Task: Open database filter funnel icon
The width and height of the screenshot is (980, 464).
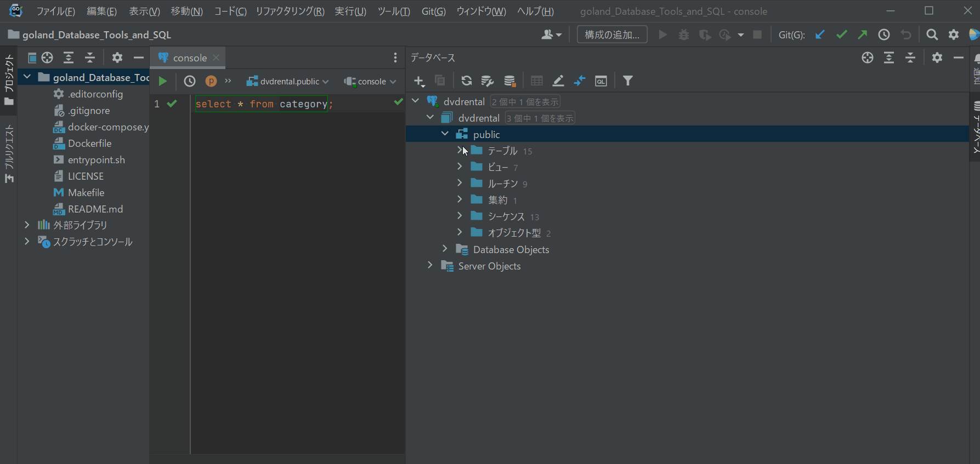Action: point(628,81)
